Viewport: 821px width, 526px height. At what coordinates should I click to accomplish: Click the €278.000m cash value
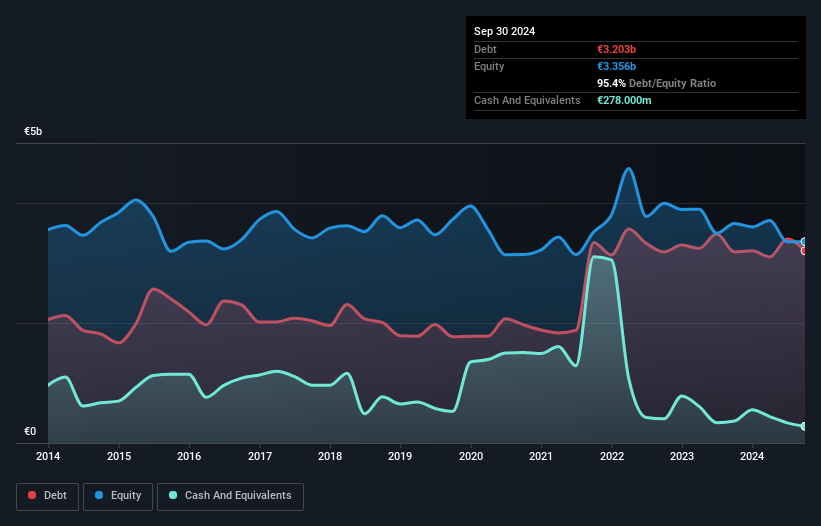coord(624,100)
